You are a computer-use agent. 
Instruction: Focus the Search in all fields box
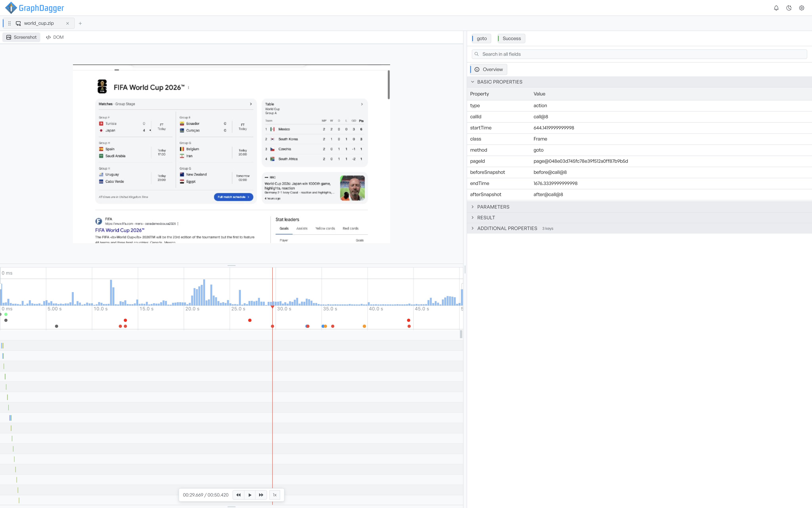tap(639, 54)
